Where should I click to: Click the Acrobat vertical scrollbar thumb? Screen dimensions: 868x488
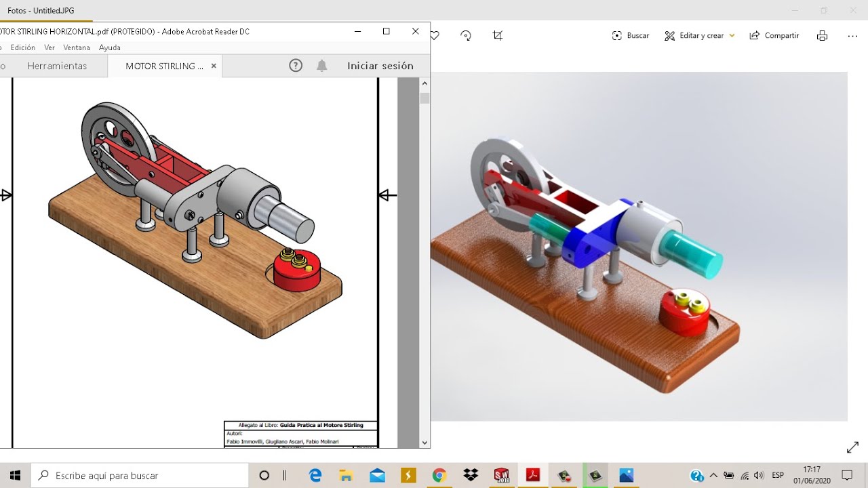point(425,98)
